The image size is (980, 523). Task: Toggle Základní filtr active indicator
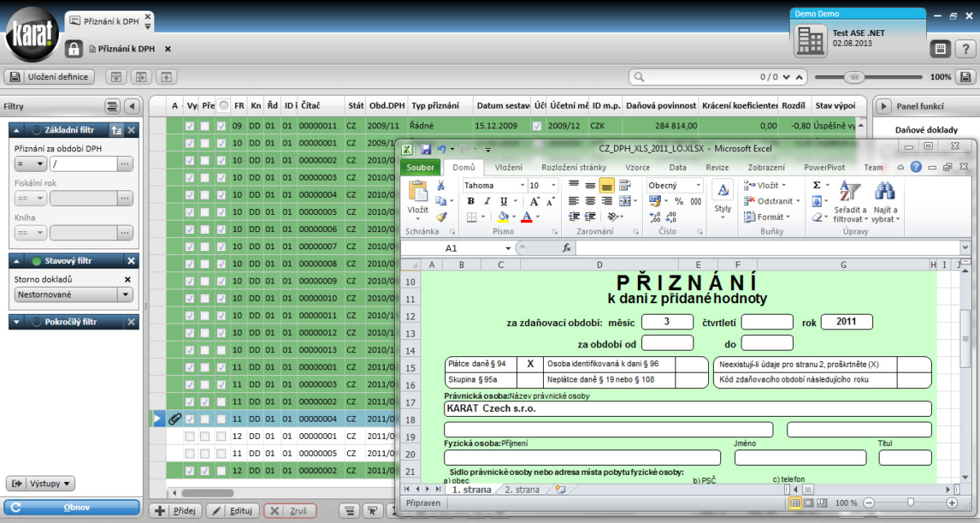click(38, 130)
